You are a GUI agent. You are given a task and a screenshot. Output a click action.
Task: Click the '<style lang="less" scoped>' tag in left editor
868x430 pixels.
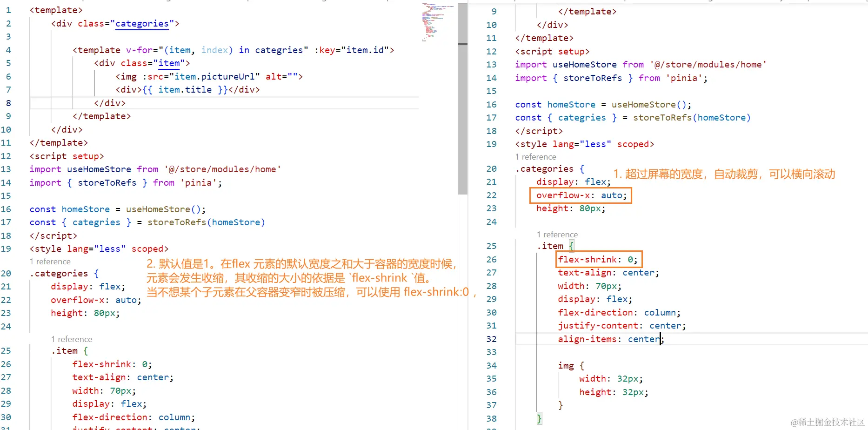point(99,249)
